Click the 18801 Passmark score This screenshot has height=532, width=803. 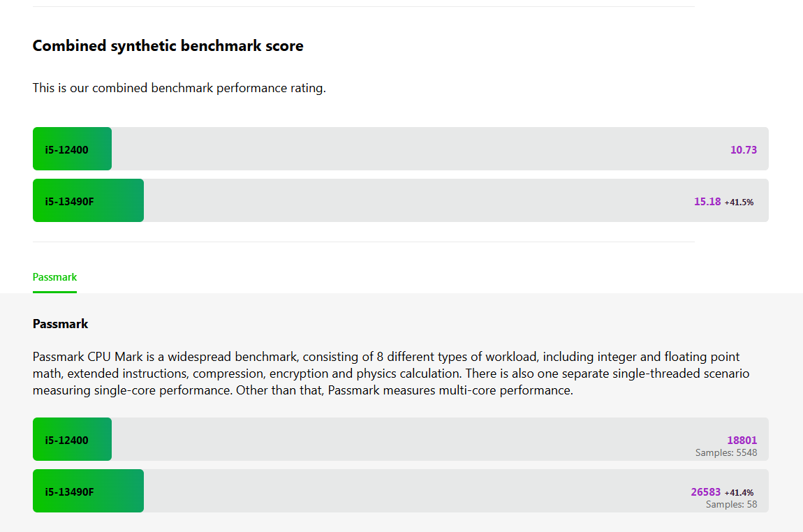[x=742, y=440]
